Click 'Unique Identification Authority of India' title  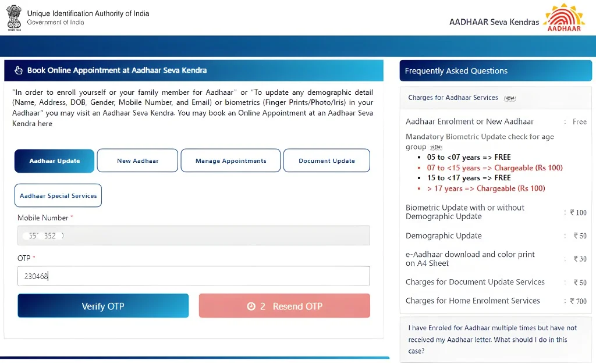coord(88,13)
